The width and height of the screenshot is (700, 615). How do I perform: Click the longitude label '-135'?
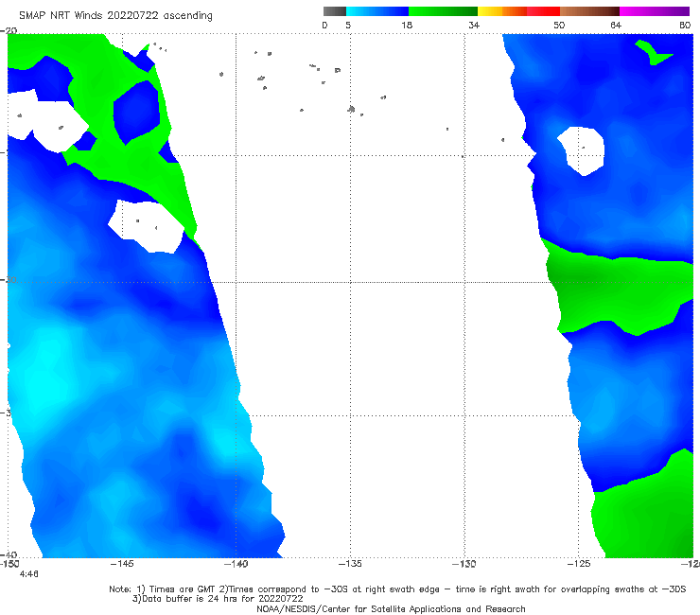[350, 564]
